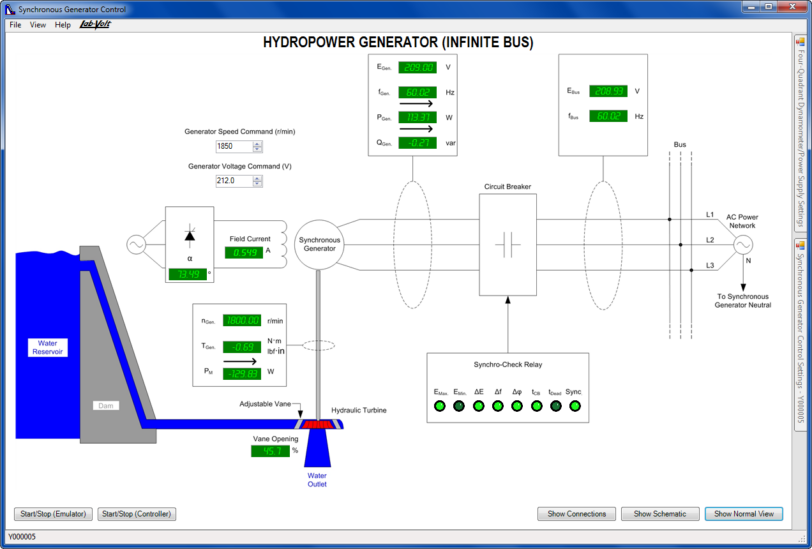Image resolution: width=812 pixels, height=549 pixels.
Task: Click the Start/Stop (Controller) button
Action: tap(137, 514)
